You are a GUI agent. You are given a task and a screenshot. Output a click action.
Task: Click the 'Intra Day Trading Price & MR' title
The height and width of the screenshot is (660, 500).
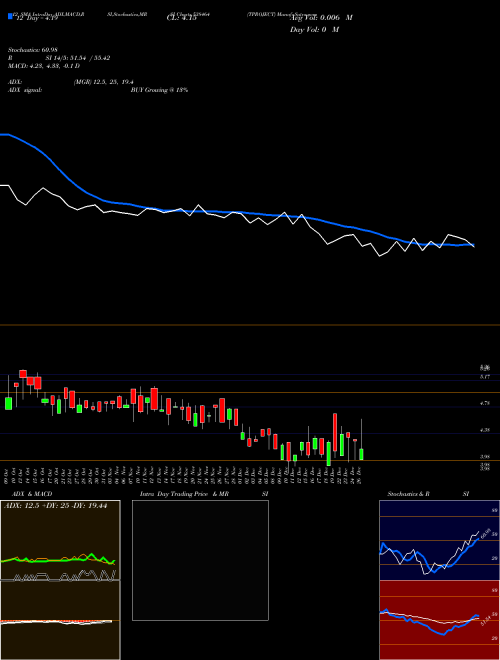[184, 494]
